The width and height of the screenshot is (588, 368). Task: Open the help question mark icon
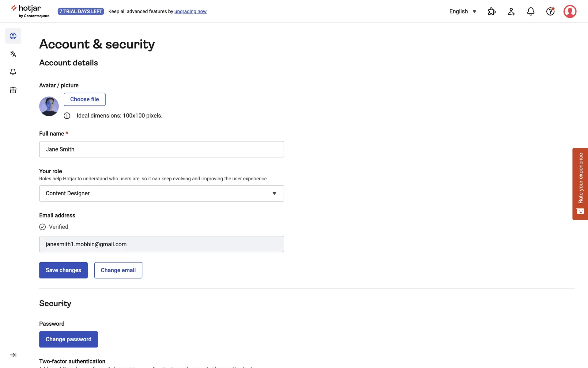[x=550, y=12]
